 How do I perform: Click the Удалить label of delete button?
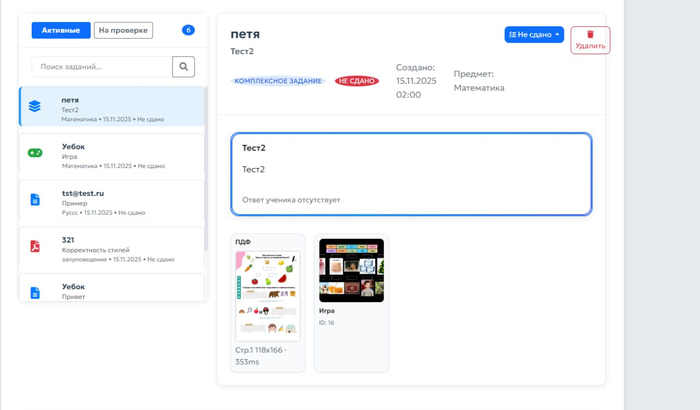point(590,46)
